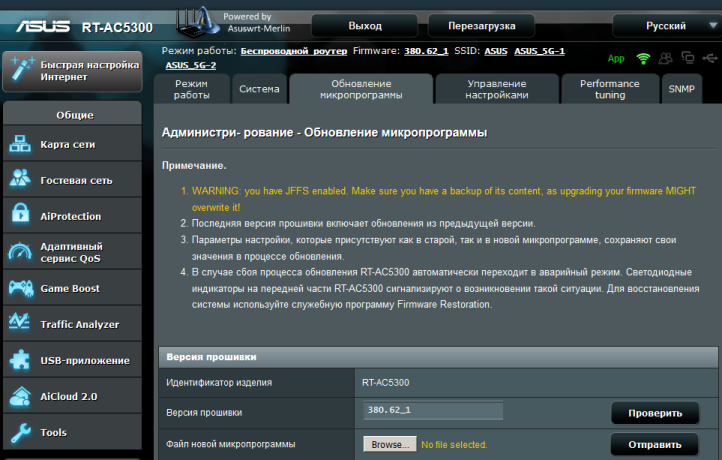The width and height of the screenshot is (722, 460).
Task: Click the Общие section header
Action: (72, 114)
